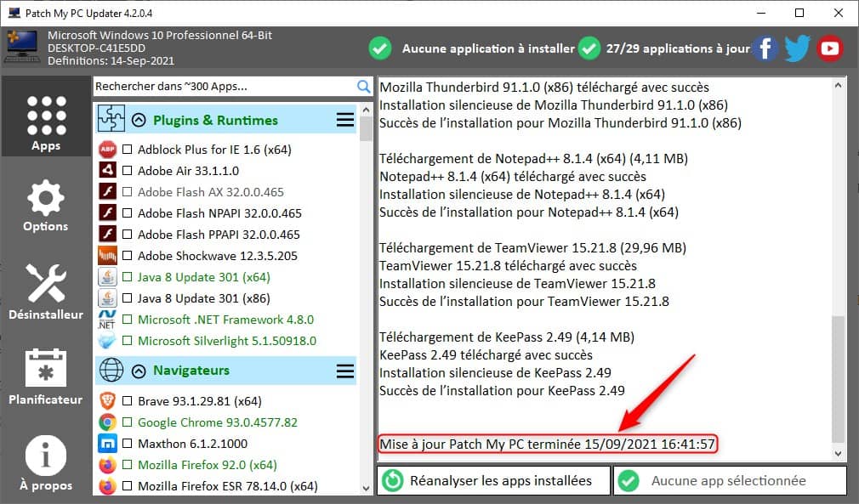This screenshot has height=504, width=859.
Task: Click the magnifier search icon
Action: [363, 87]
